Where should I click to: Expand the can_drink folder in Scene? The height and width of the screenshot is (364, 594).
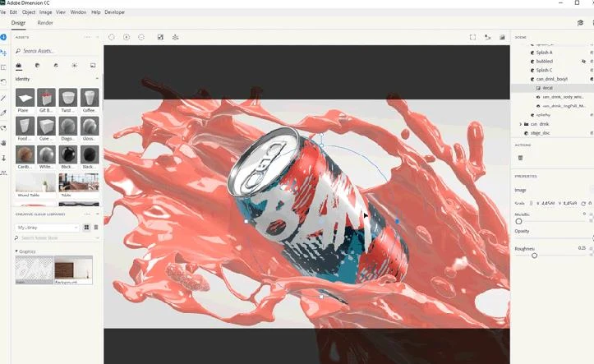pyautogui.click(x=521, y=124)
